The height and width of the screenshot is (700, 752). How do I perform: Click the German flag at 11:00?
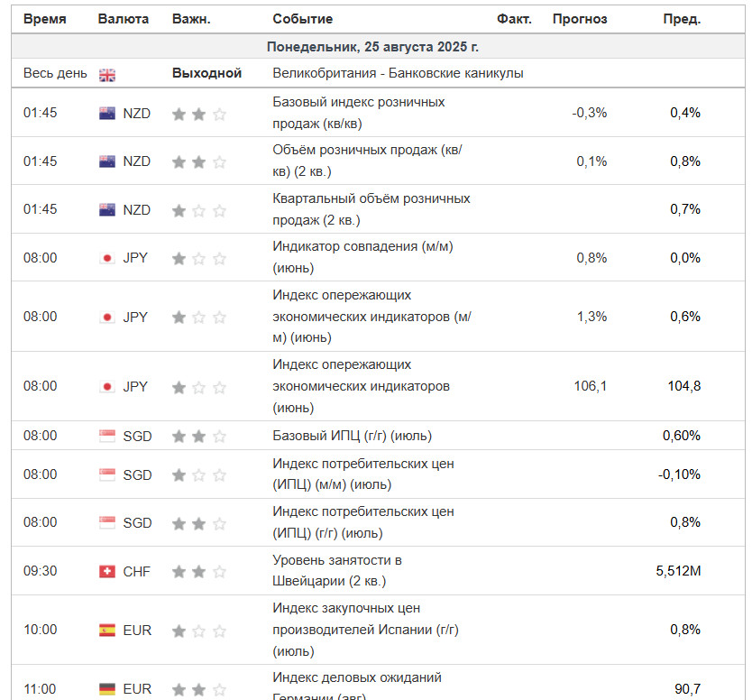coord(107,689)
